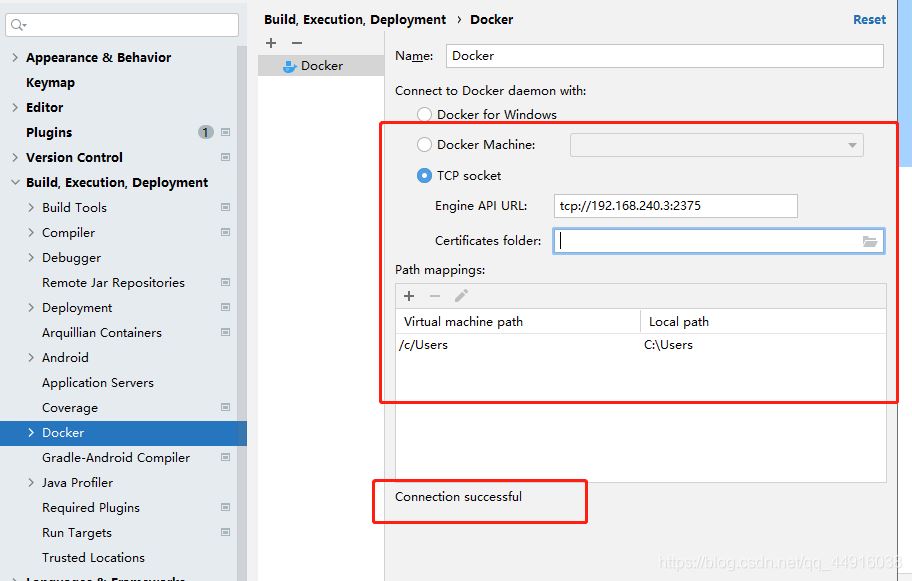The image size is (912, 581).
Task: Browse for certificates folder using folder icon
Action: click(x=869, y=241)
